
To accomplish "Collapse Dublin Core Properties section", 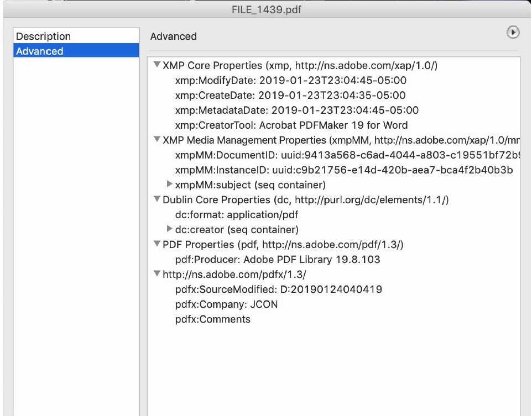I will click(x=157, y=199).
